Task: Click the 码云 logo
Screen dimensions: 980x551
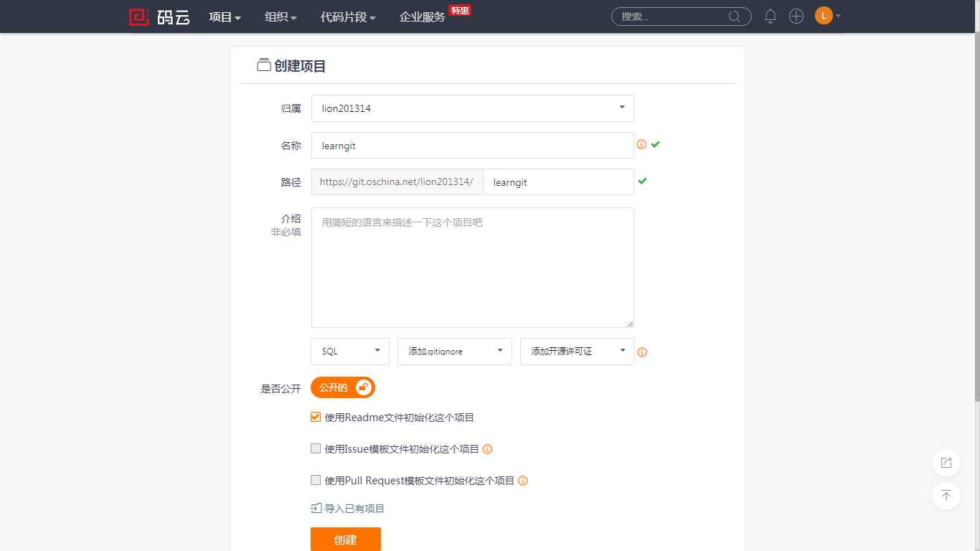Action: [x=159, y=17]
